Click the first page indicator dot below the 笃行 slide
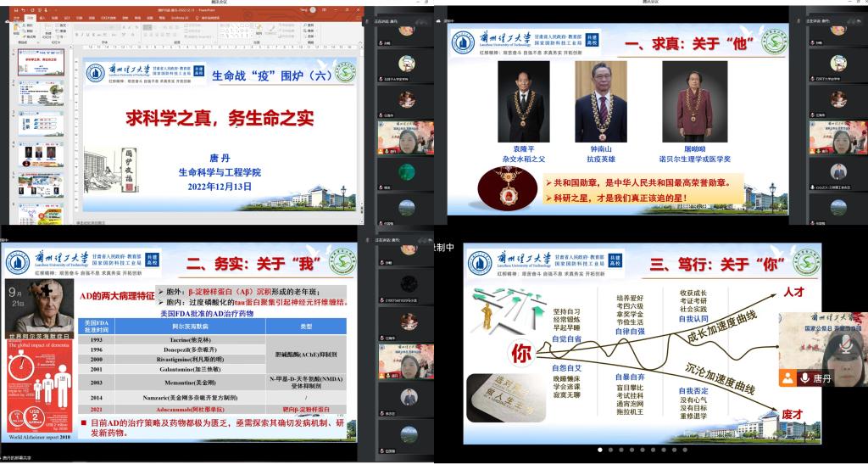 (600, 450)
